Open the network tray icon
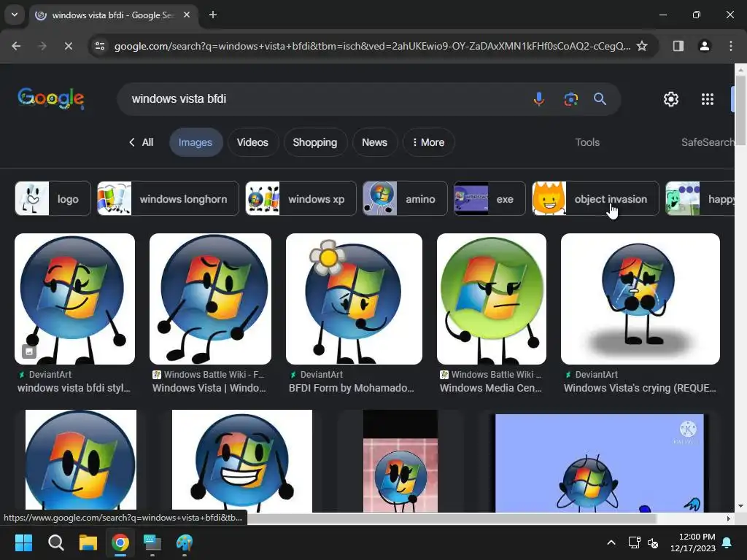This screenshot has height=560, width=747. click(x=634, y=542)
